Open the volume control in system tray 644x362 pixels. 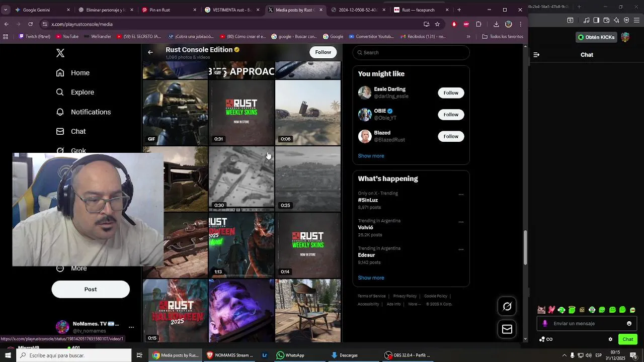[x=589, y=355]
